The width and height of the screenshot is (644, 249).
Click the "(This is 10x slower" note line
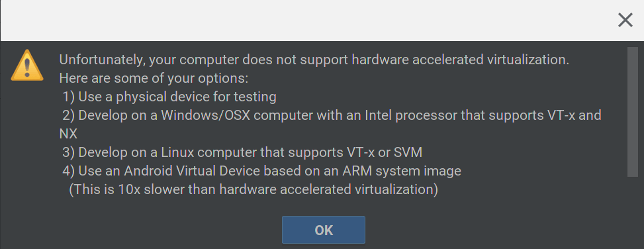click(x=253, y=189)
